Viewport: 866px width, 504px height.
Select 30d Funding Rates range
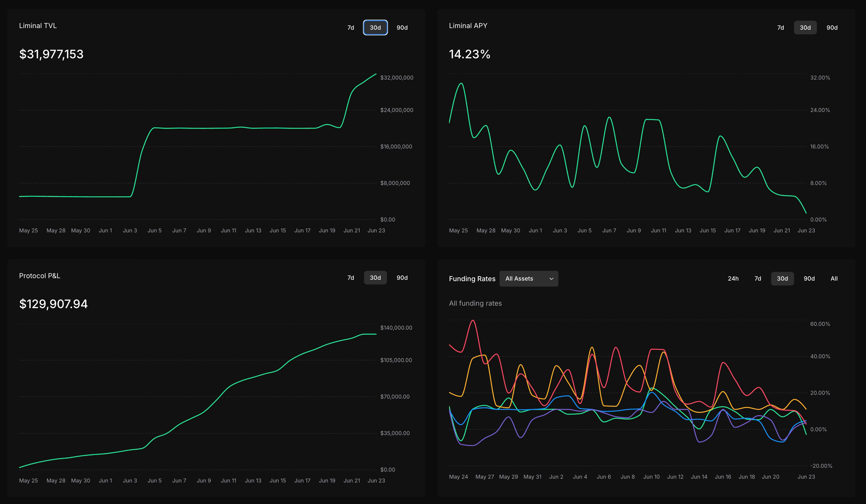click(x=782, y=278)
